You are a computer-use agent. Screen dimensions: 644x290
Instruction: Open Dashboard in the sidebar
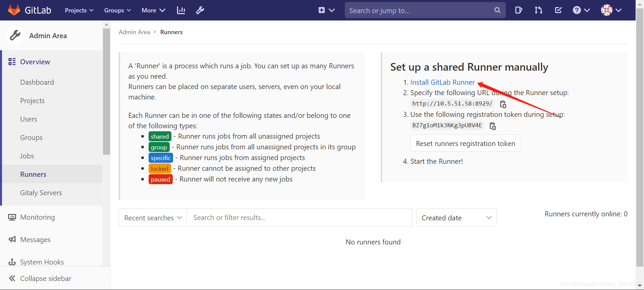[37, 82]
